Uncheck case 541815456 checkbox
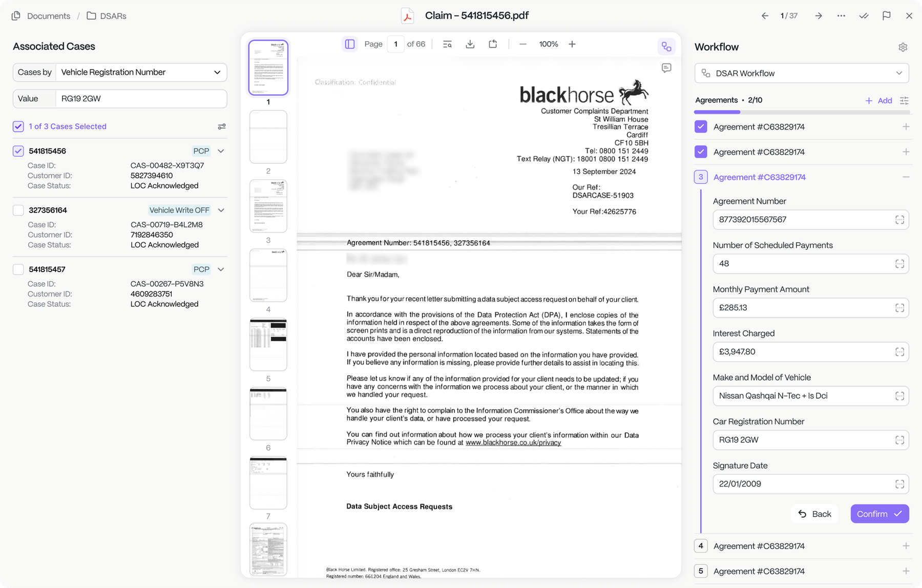The width and height of the screenshot is (922, 588). tap(18, 151)
